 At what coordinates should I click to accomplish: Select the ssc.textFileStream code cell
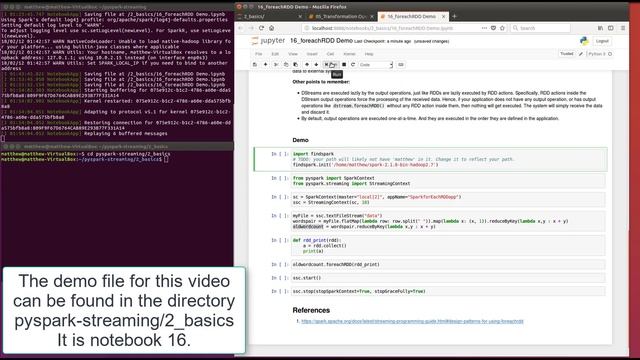tap(448, 221)
